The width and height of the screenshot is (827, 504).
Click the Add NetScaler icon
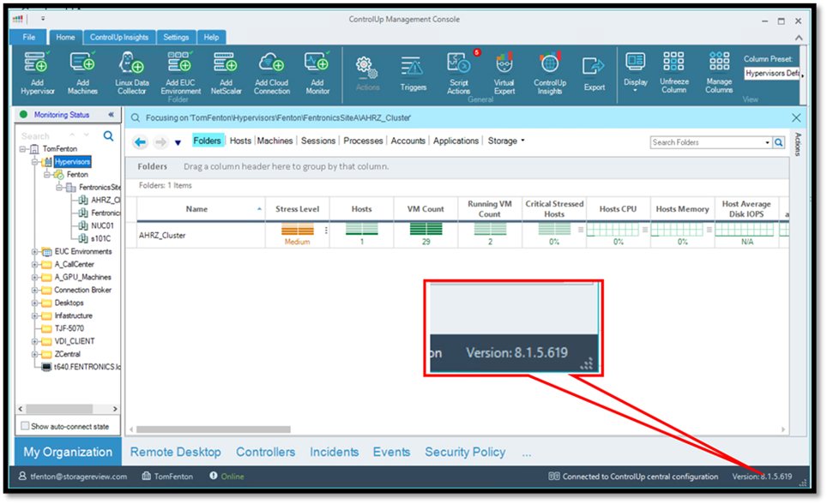click(x=226, y=73)
